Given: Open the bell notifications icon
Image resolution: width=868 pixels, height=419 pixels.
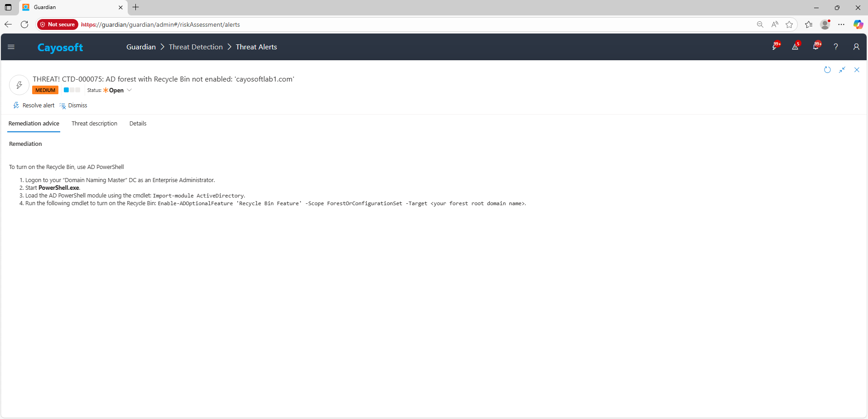Looking at the screenshot, I should (x=816, y=47).
